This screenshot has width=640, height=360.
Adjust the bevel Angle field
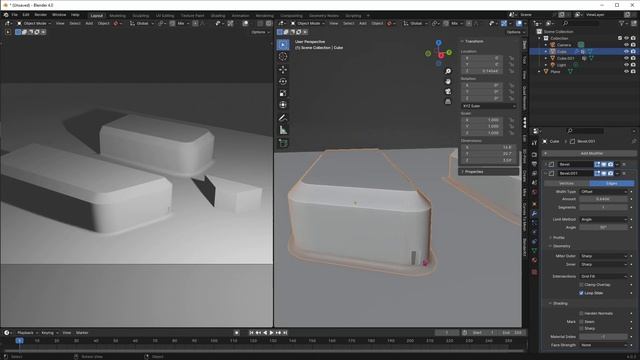pos(603,227)
